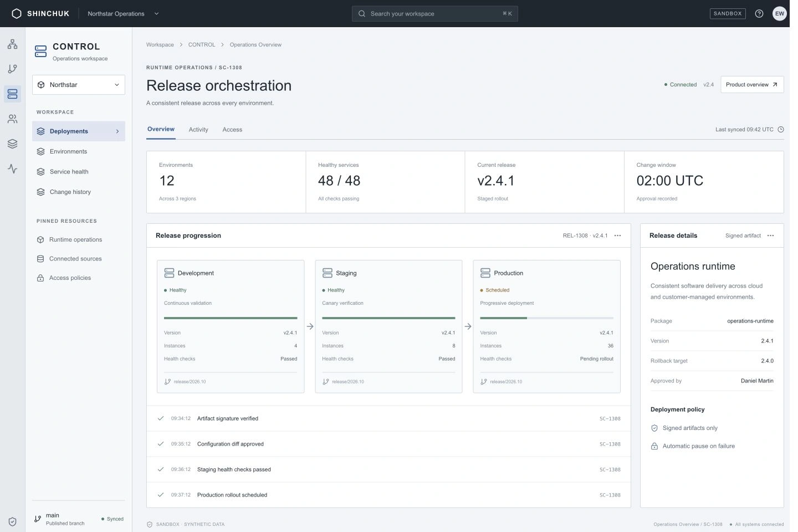
Task: Expand the Northstar Operations workspace dropdown
Action: (x=122, y=14)
